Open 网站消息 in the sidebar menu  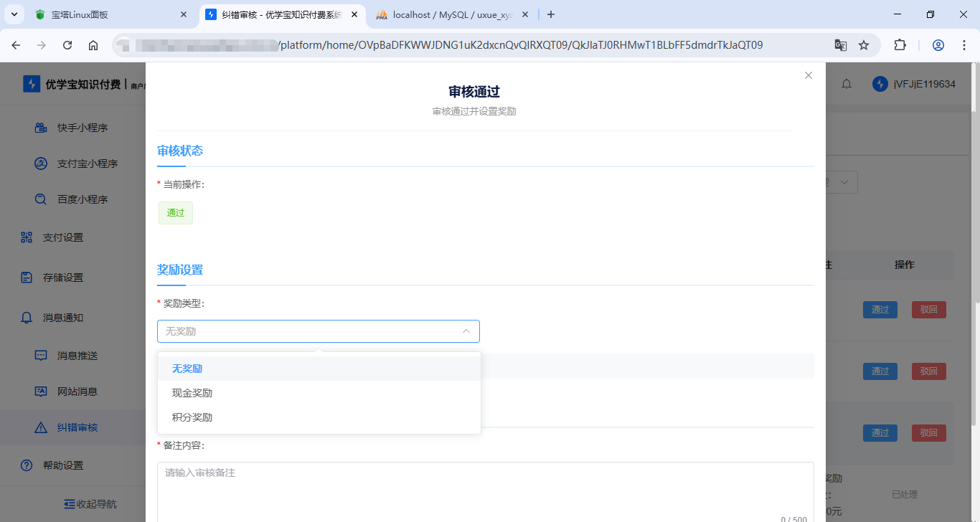77,391
